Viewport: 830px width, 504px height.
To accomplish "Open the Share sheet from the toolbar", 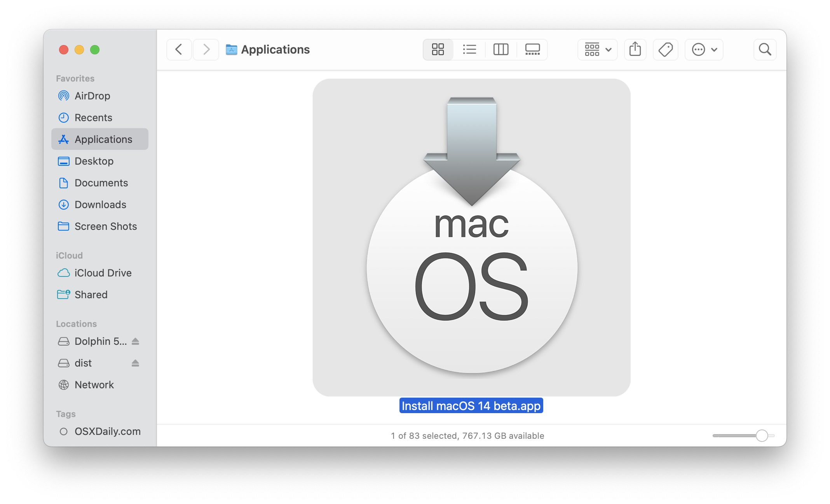I will click(x=635, y=49).
